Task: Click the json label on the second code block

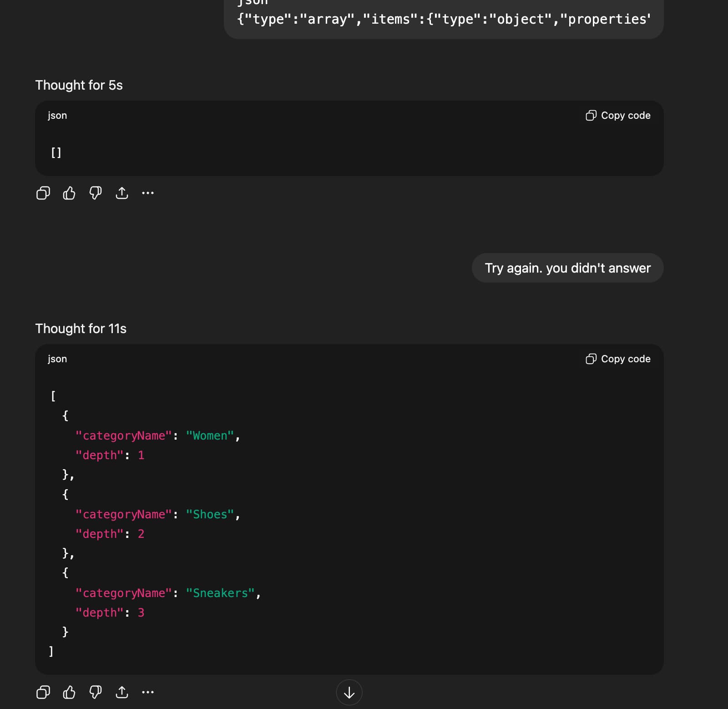Action: [x=58, y=359]
